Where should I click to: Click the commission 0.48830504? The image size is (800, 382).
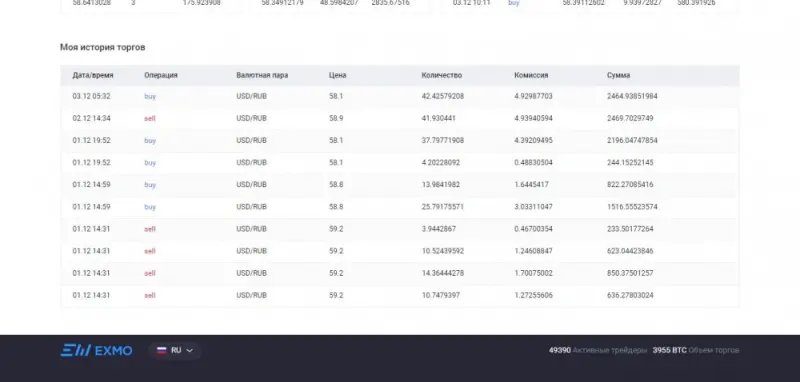click(x=533, y=163)
